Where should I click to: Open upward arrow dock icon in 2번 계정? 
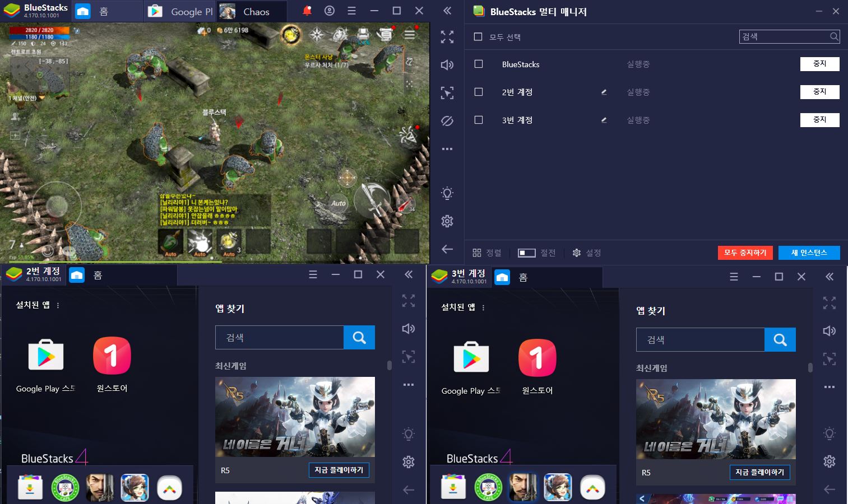pos(169,488)
